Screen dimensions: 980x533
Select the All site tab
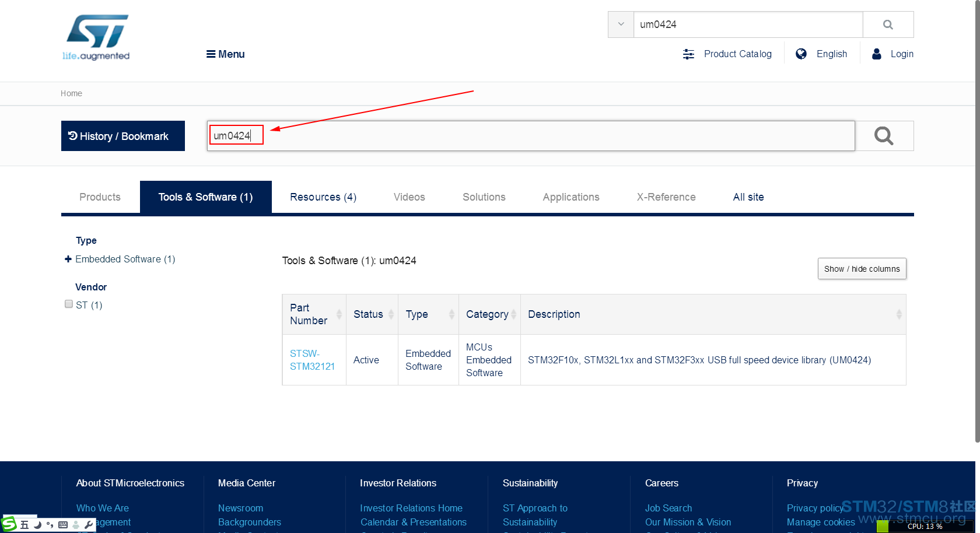tap(748, 197)
